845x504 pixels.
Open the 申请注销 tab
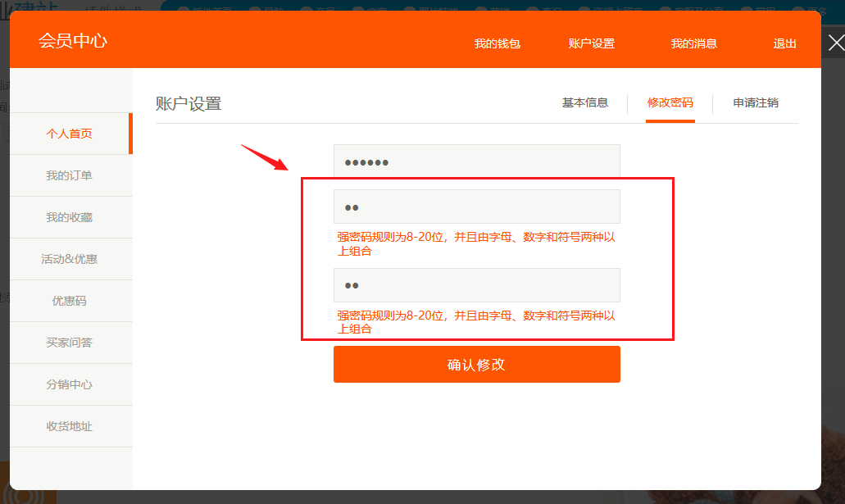(756, 103)
